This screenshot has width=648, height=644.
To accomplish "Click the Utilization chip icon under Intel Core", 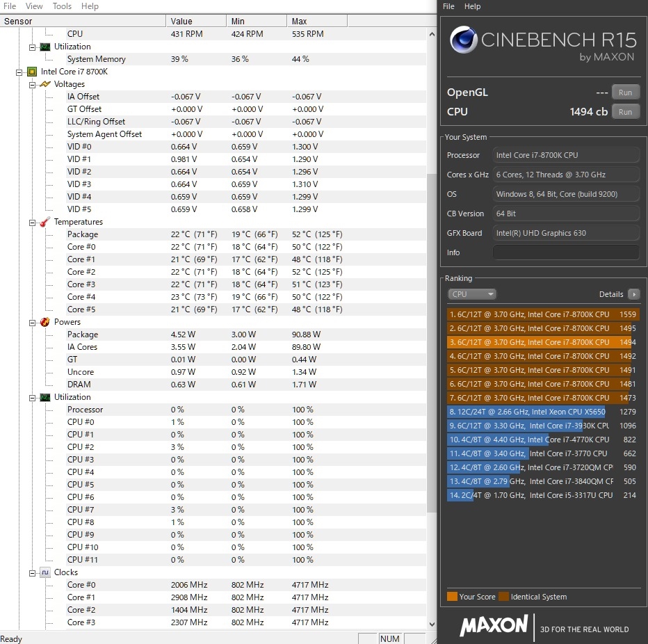I will point(44,397).
